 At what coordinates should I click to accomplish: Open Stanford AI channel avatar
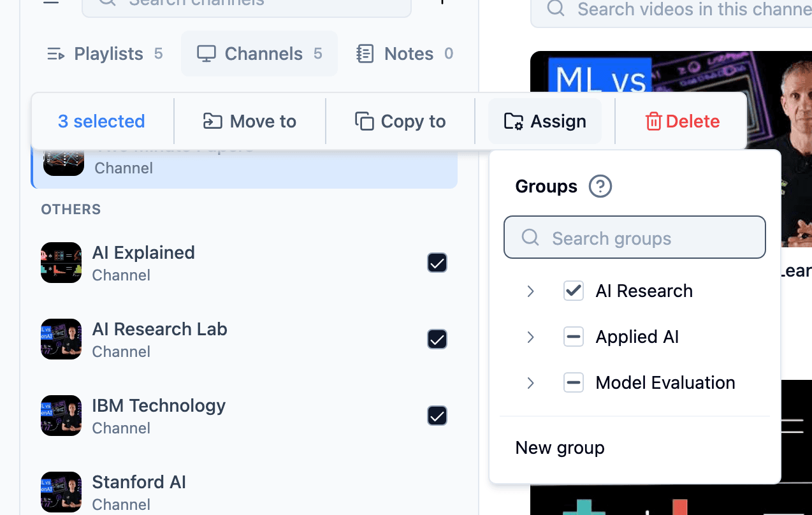[x=61, y=492]
